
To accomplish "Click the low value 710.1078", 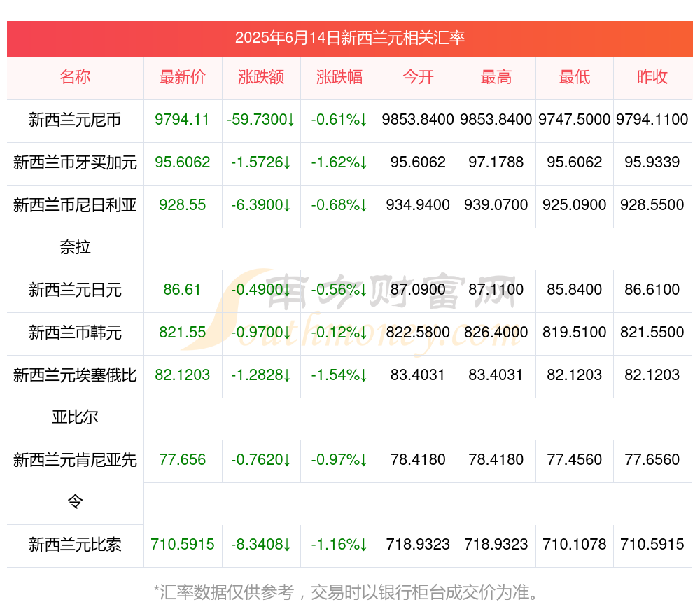I will tap(574, 545).
